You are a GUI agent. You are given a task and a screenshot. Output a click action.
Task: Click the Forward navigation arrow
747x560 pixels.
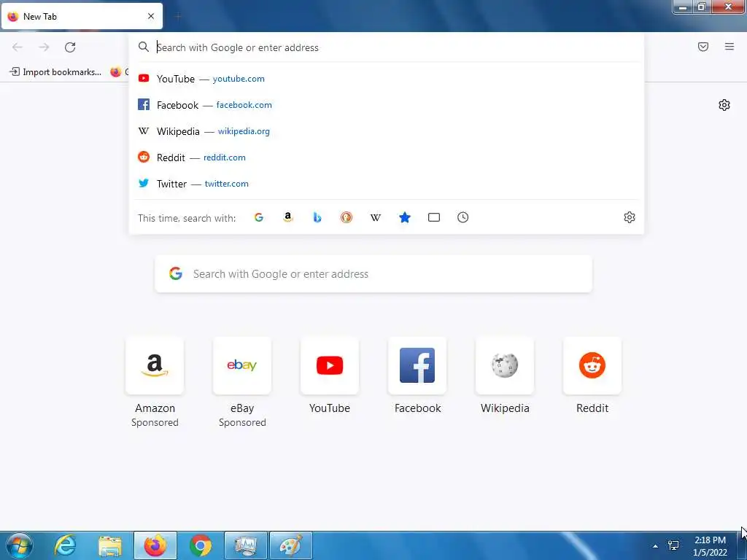[x=44, y=47]
